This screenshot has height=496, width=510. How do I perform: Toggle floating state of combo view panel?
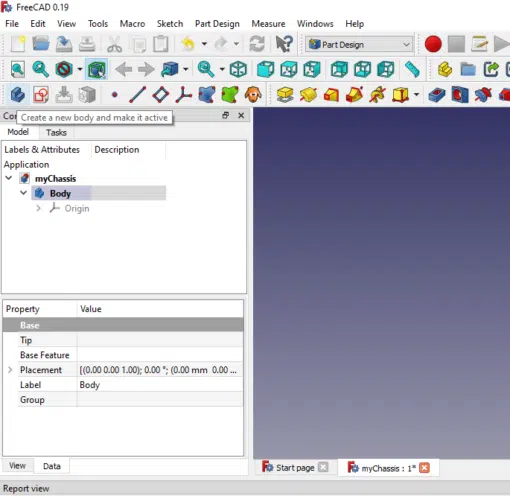[x=226, y=115]
